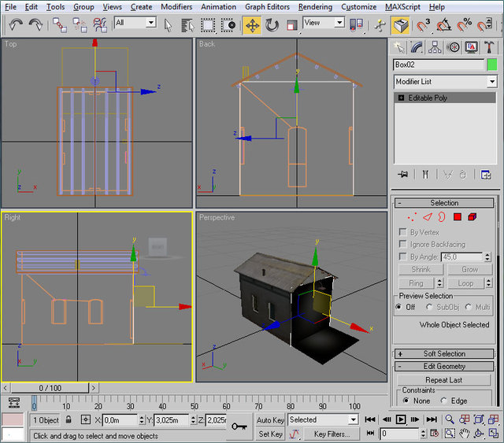Choose Polygon sub-object selection mode
The height and width of the screenshot is (443, 504).
[x=457, y=216]
